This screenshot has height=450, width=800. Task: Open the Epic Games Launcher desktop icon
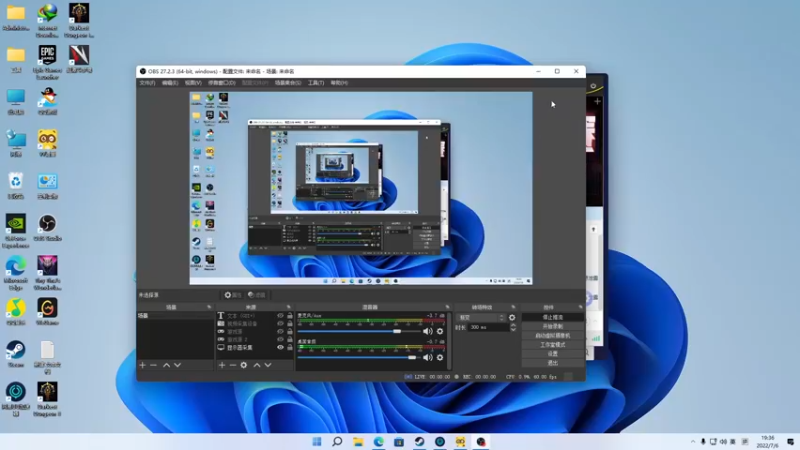tap(47, 62)
